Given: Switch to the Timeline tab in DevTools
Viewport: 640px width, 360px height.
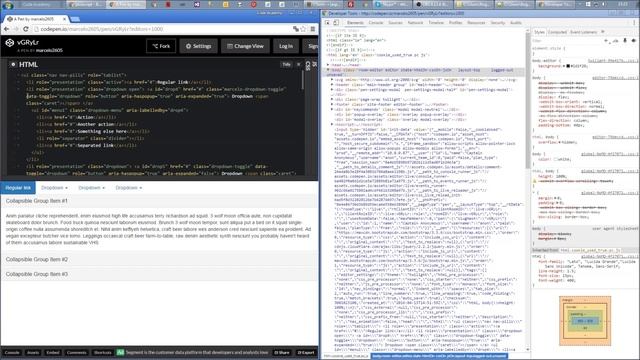Looking at the screenshot, I should click(436, 23).
